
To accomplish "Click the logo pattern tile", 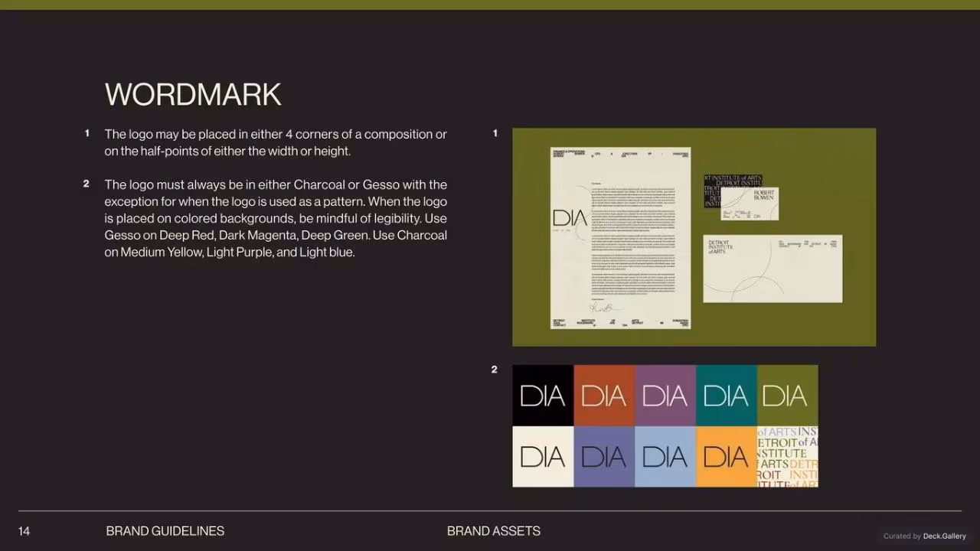I will point(788,457).
